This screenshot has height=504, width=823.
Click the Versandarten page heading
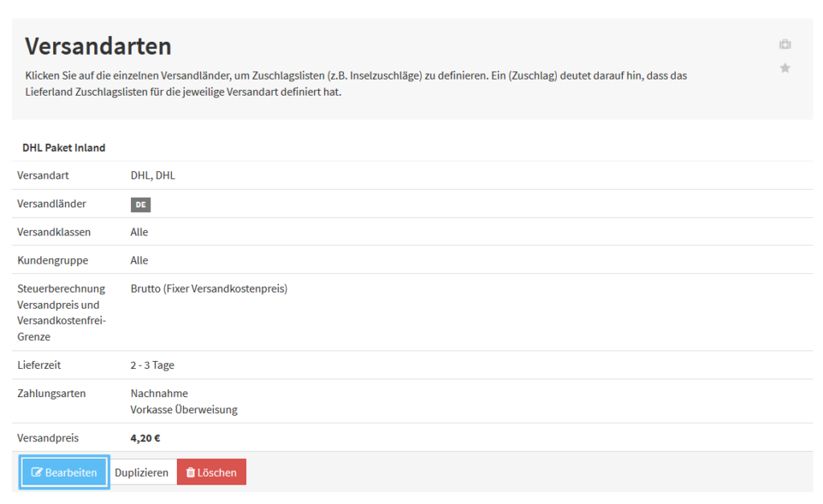pyautogui.click(x=98, y=46)
